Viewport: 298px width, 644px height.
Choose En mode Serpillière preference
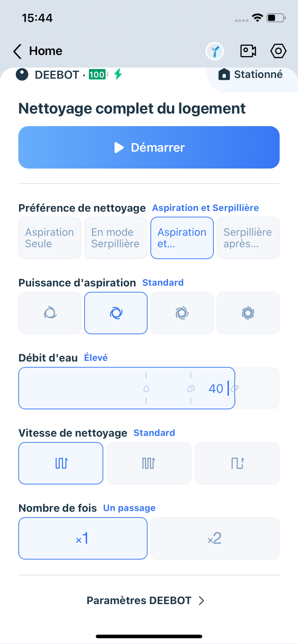[116, 238]
